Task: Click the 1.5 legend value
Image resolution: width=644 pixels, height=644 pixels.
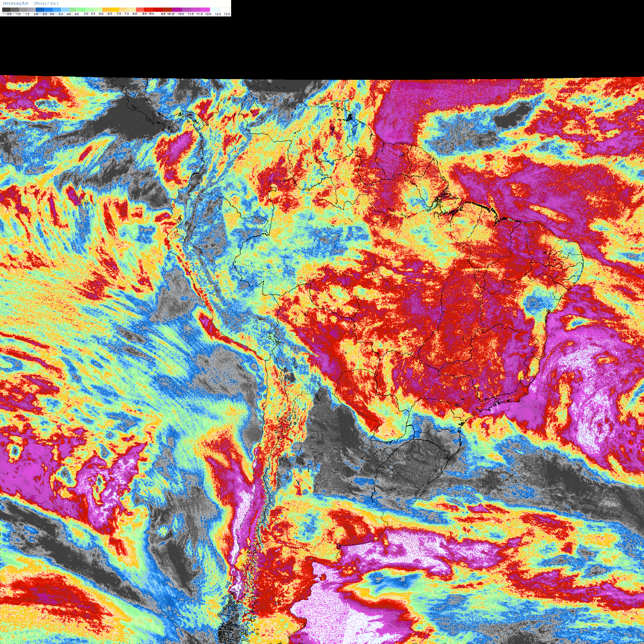Action: click(27, 14)
